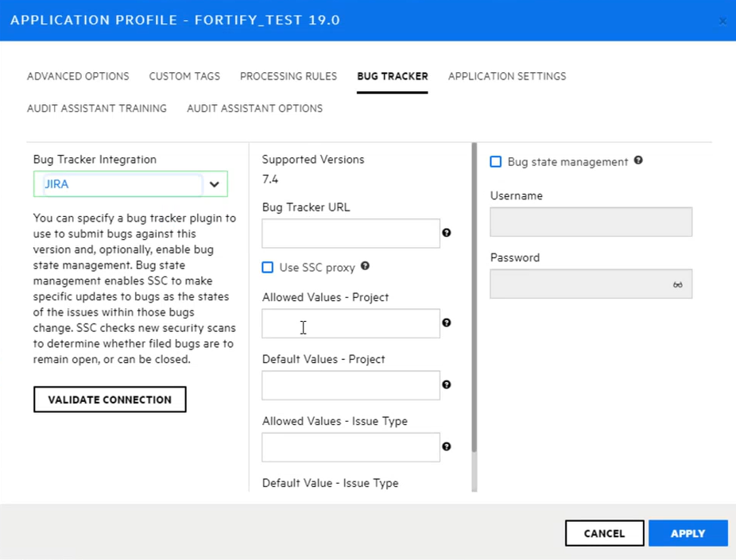Click help icon beside Bug state management
The height and width of the screenshot is (560, 736).
[638, 160]
